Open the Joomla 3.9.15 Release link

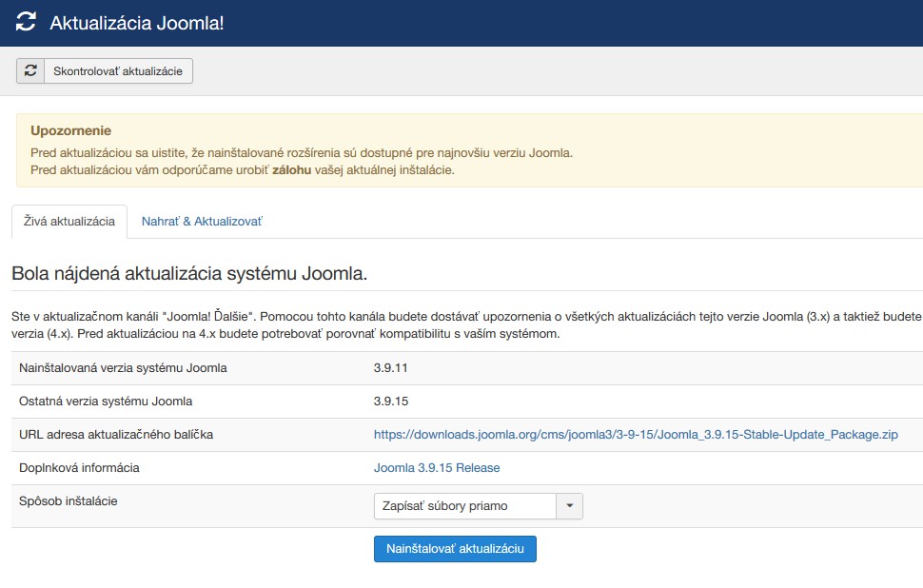coord(437,468)
